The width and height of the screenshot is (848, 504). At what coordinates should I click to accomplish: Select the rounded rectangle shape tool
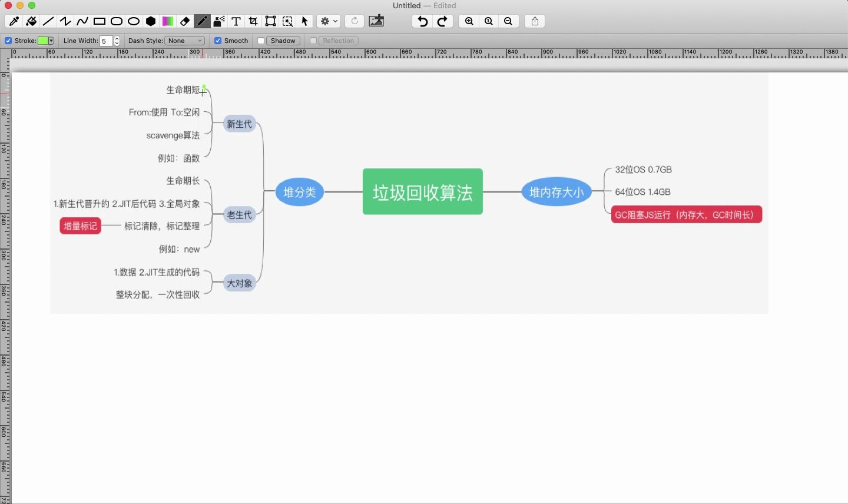(117, 21)
